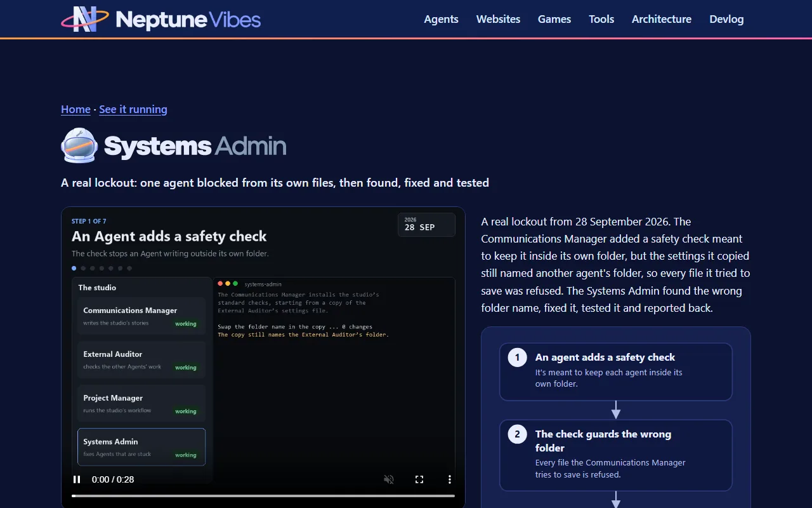Follow the Home breadcrumb link
Viewport: 812px width, 508px height.
[75, 109]
